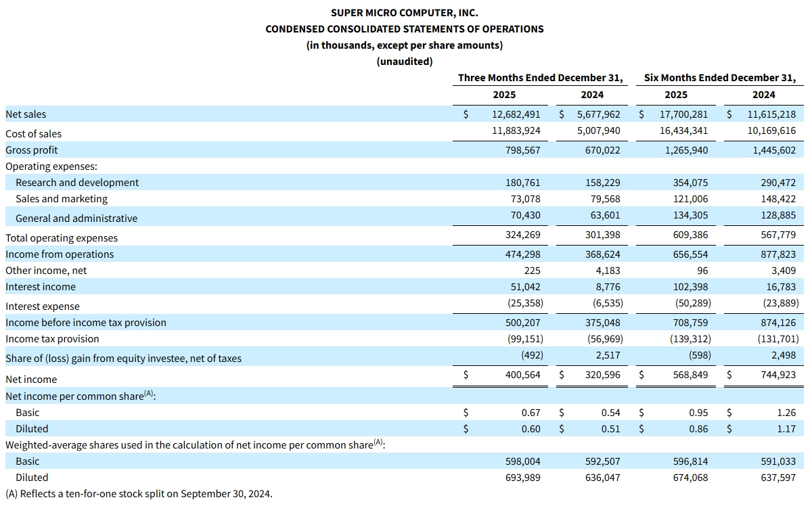812x506 pixels.
Task: Click the Research and development label
Action: tap(77, 183)
